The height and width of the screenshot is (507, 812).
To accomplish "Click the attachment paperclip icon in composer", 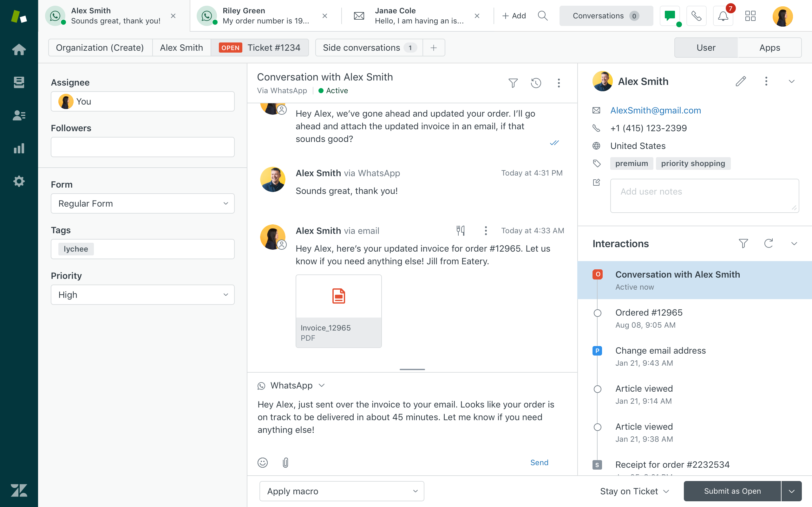I will coord(285,463).
